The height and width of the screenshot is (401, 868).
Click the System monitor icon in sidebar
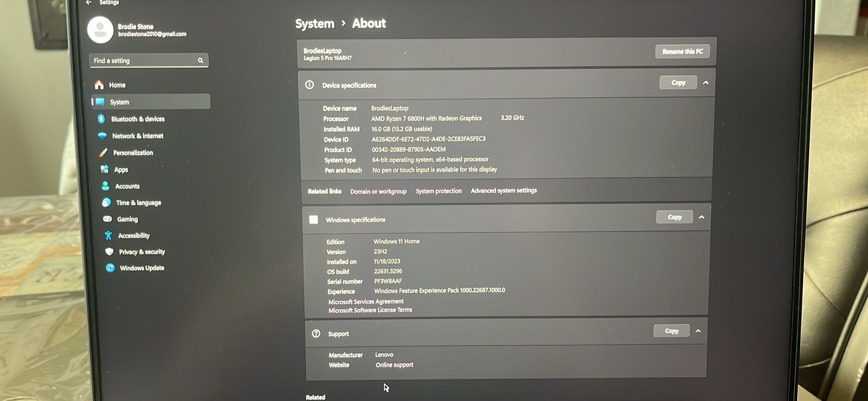pyautogui.click(x=100, y=102)
